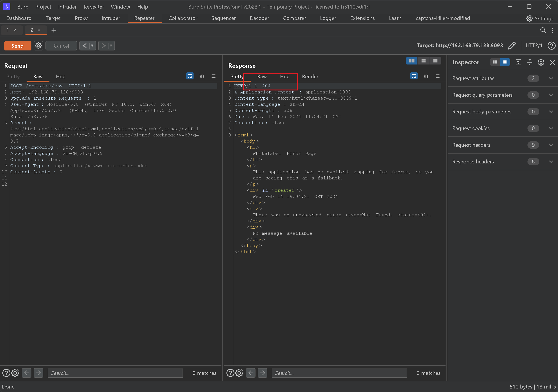Open the Request panel hamburger menu icon
The image size is (558, 392).
click(214, 76)
